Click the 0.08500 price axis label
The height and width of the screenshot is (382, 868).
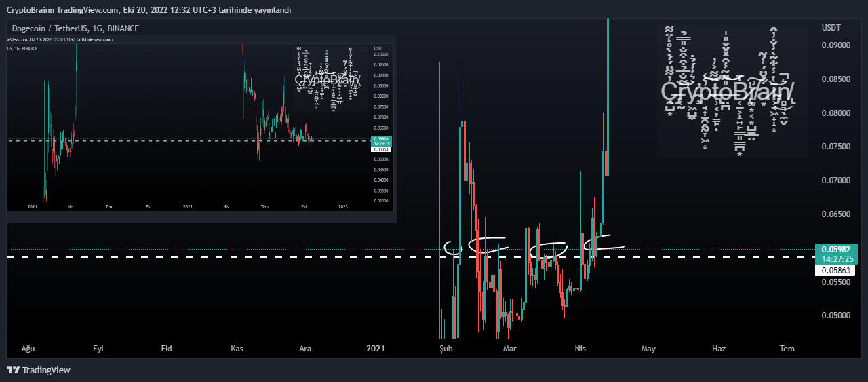(x=835, y=79)
